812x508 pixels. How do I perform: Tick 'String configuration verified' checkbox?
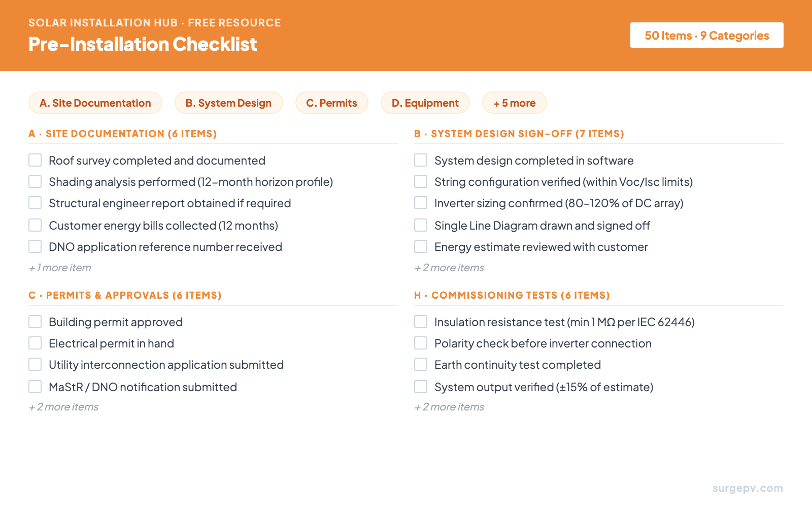[x=420, y=181]
